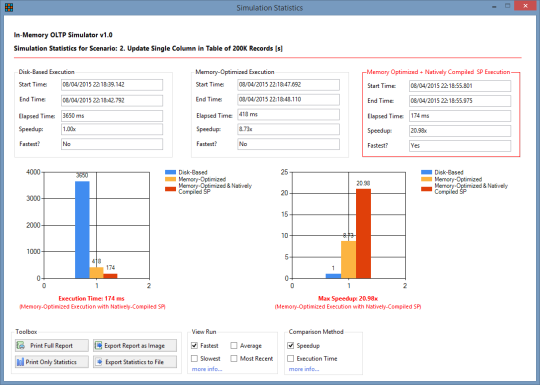Click Natively Compiled SP End Time field
Image resolution: width=540 pixels, height=385 pixels.
click(460, 101)
